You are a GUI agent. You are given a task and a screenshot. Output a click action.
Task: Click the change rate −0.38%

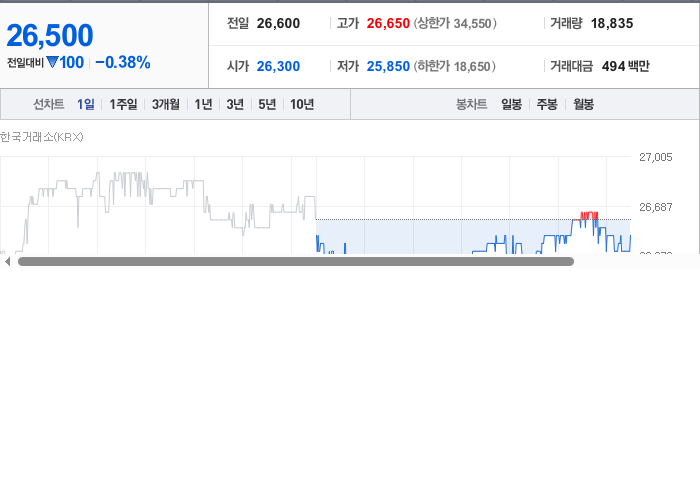[123, 62]
